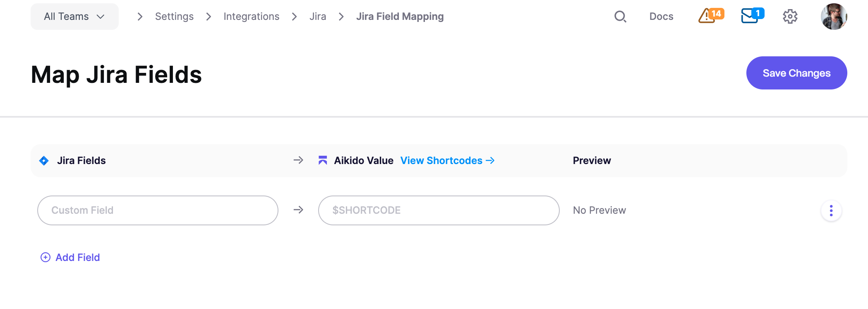The width and height of the screenshot is (868, 309).
Task: Click the Jira diamond logo icon
Action: coord(44,161)
